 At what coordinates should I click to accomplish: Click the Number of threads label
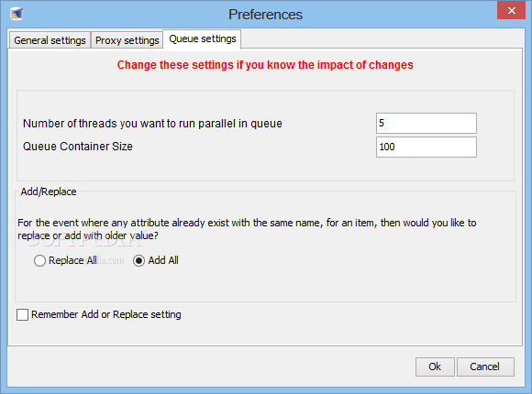[x=152, y=124]
